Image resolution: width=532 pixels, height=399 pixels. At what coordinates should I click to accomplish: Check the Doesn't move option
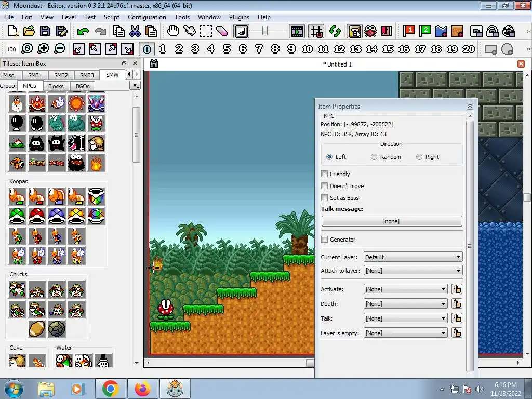pos(325,186)
